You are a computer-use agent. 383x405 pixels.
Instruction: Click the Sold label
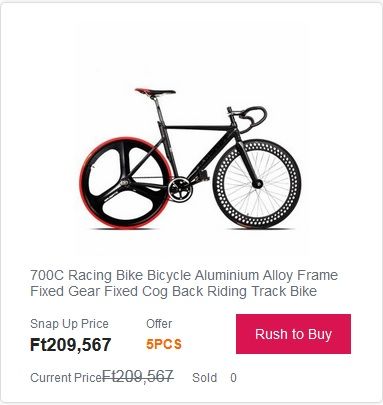[204, 378]
